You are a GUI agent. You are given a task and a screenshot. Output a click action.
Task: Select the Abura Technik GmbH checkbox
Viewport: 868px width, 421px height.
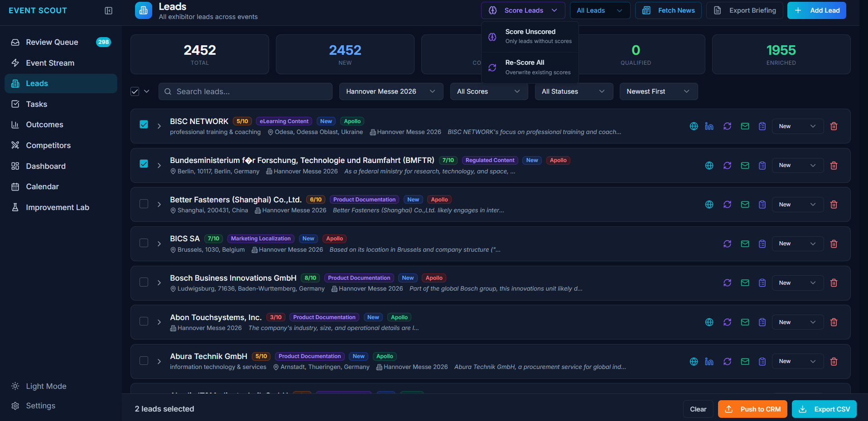point(144,361)
